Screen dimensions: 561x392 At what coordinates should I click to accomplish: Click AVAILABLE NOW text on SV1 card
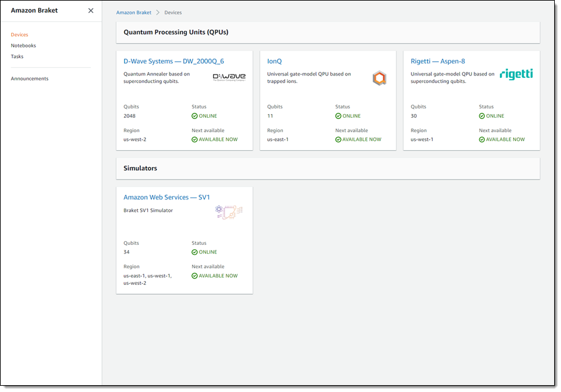click(x=218, y=275)
